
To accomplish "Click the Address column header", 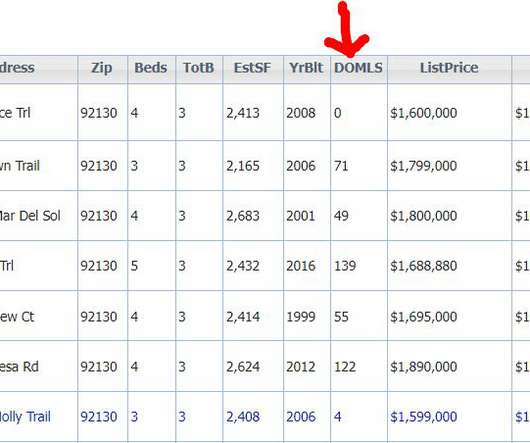I will (x=17, y=68).
